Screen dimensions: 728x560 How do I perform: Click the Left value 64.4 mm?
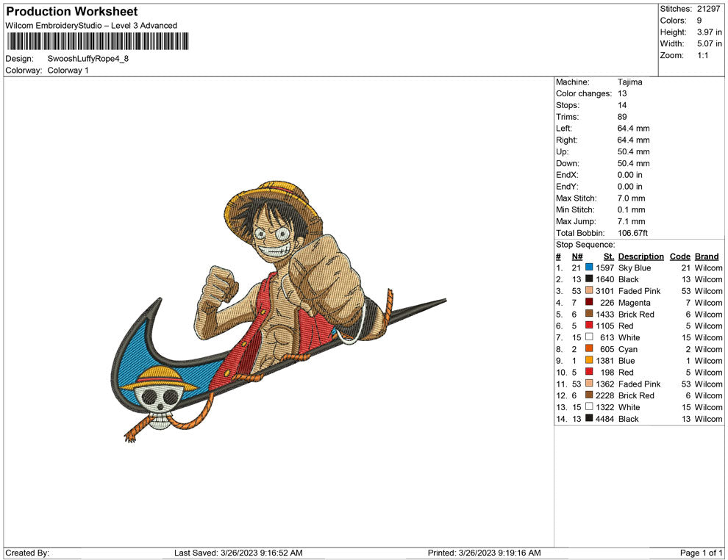pyautogui.click(x=633, y=129)
